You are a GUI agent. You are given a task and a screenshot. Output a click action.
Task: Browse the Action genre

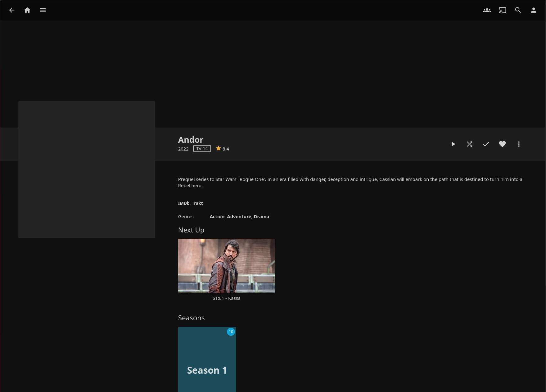coord(217,217)
